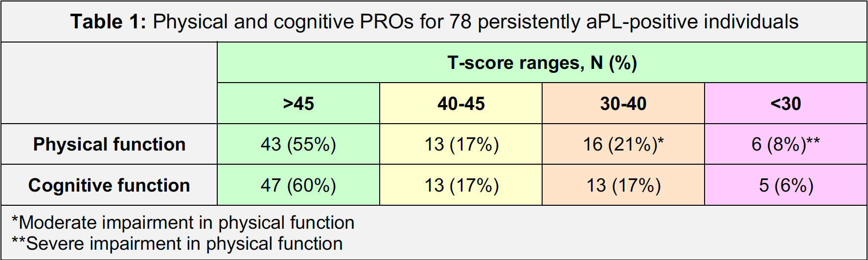Click the bold "Table 1:" label
Screen dimensions: 868x260
108,22
